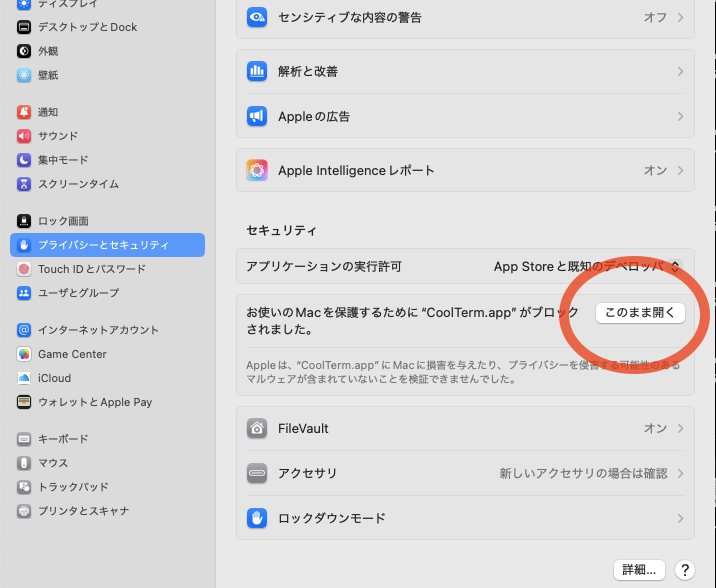Click the オン value for Apple Intelligence レポート
This screenshot has height=588, width=716.
tap(655, 170)
